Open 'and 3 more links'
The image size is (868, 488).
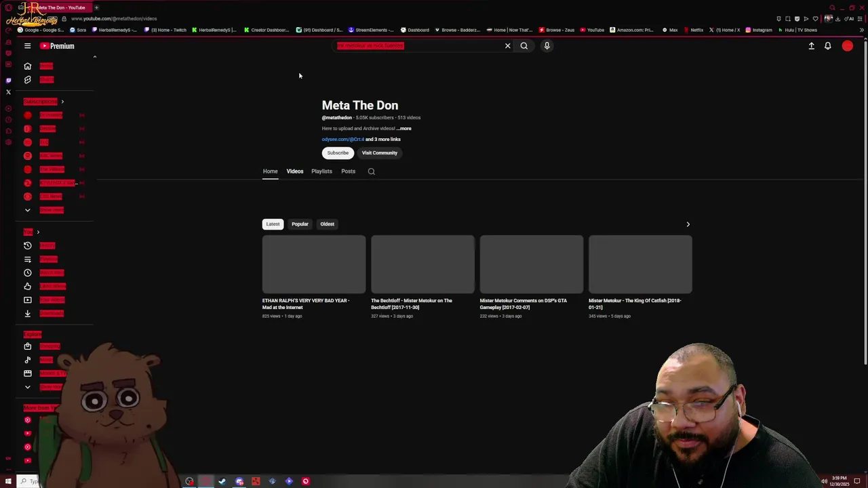pos(383,140)
